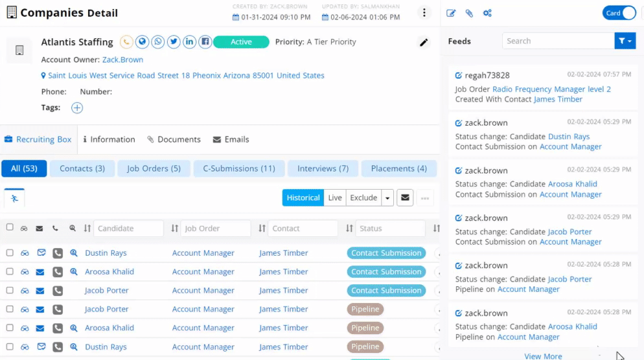Focus the Feeds search field

pos(558,41)
